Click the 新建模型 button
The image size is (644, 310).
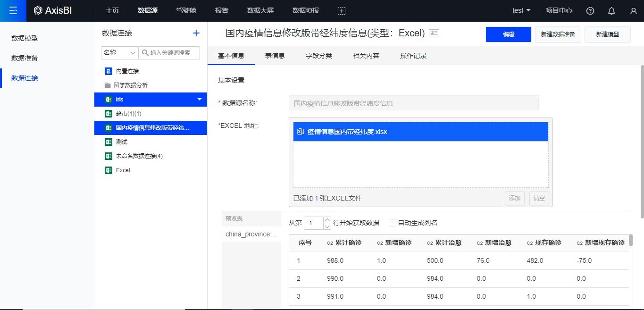tap(607, 34)
